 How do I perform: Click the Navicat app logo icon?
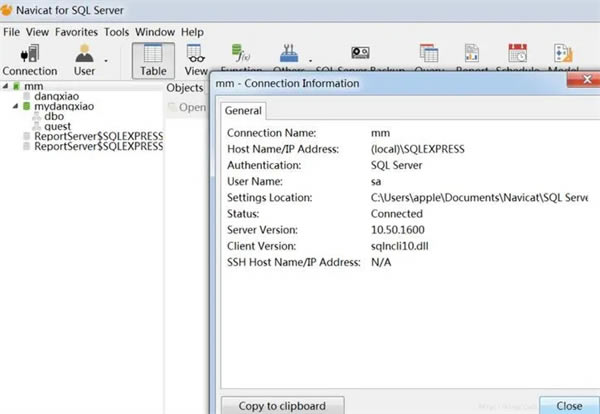pyautogui.click(x=6, y=10)
